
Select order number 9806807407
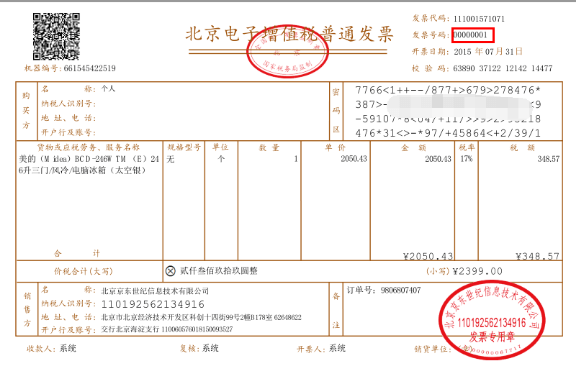pos(401,290)
